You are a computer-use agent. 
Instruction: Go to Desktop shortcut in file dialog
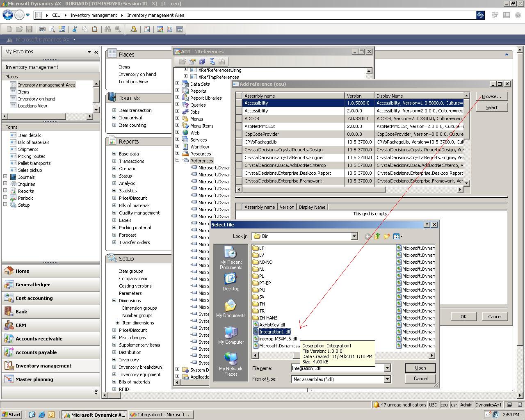[231, 282]
